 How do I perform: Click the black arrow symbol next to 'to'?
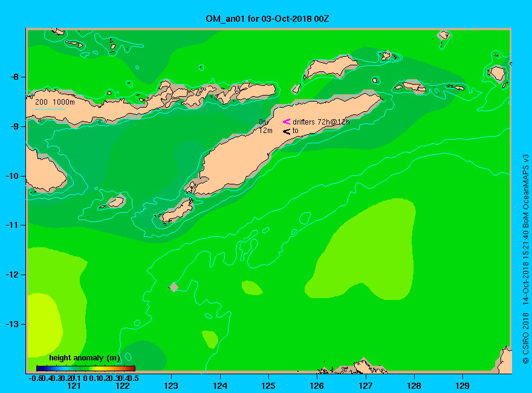pyautogui.click(x=287, y=131)
